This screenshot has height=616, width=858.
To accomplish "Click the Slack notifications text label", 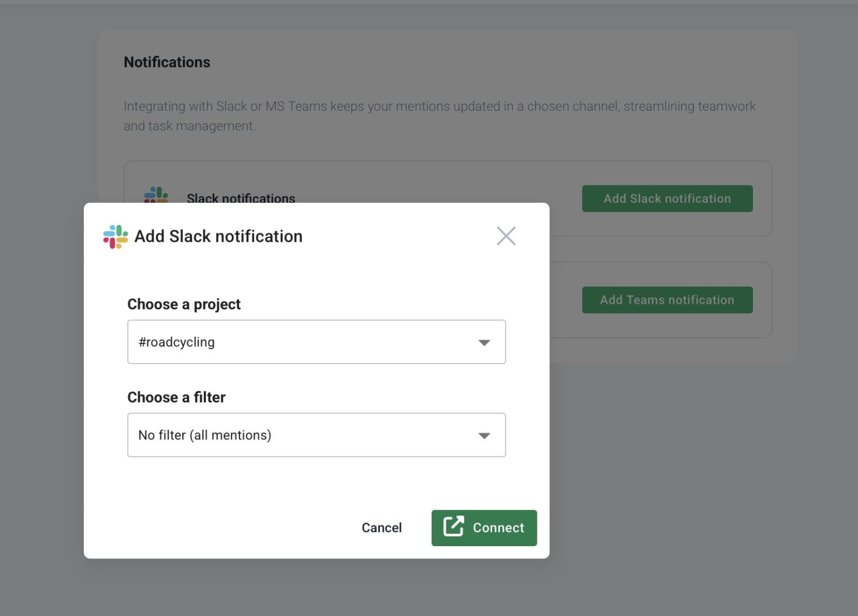I will point(241,198).
